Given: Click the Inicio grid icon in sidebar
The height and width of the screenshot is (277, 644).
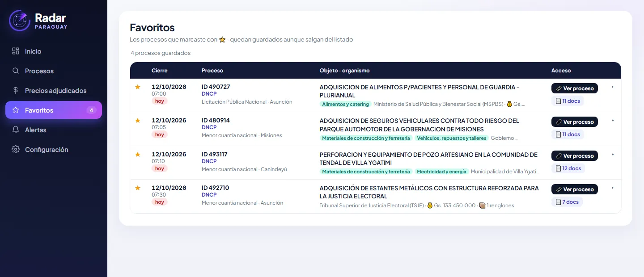Looking at the screenshot, I should click(16, 51).
